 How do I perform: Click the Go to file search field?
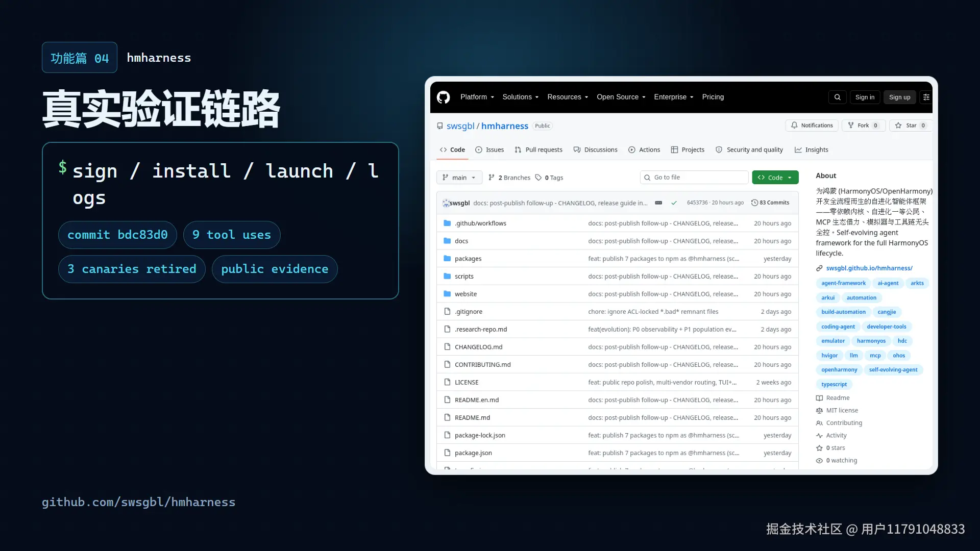click(x=694, y=178)
